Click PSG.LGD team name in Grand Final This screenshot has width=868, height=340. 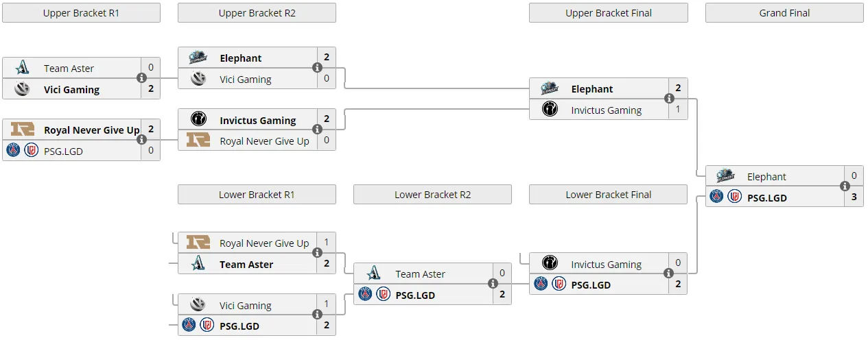pyautogui.click(x=767, y=197)
